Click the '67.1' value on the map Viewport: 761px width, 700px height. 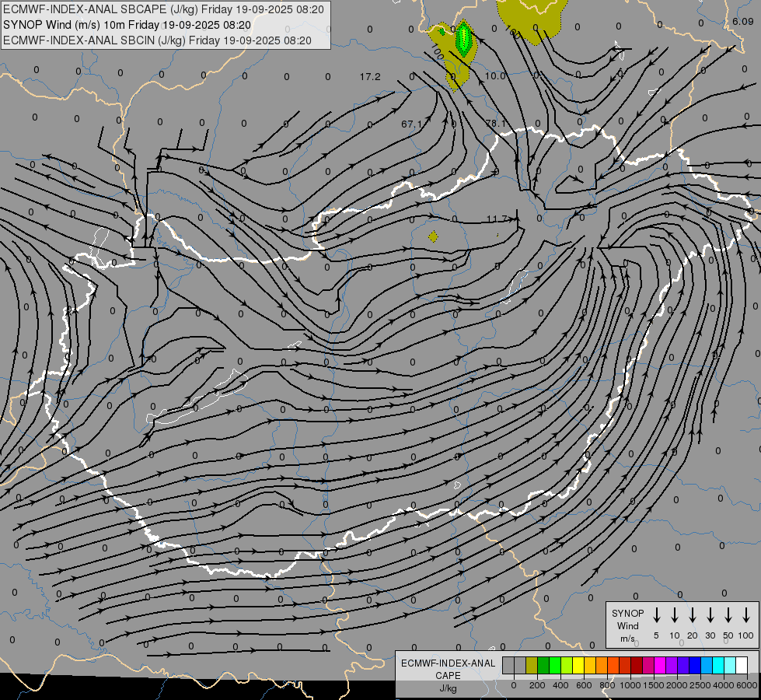411,124
